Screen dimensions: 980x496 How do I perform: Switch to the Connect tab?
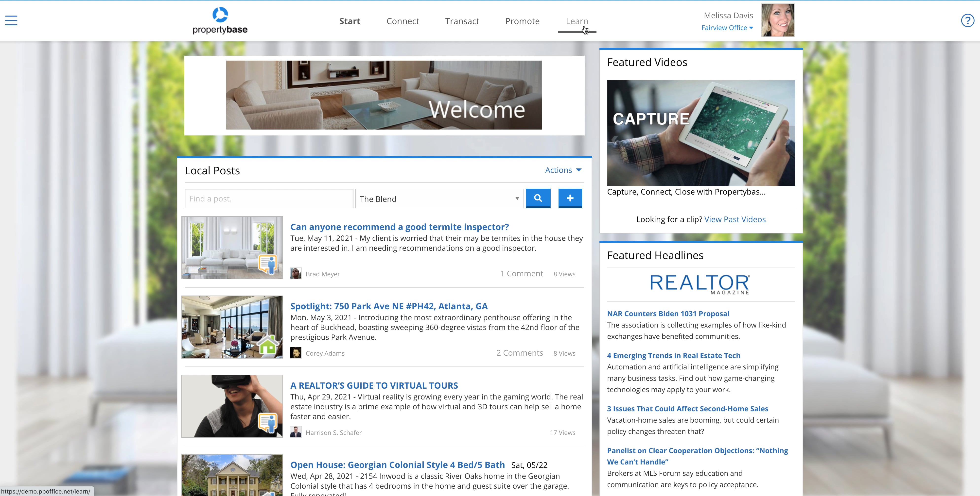click(x=402, y=21)
